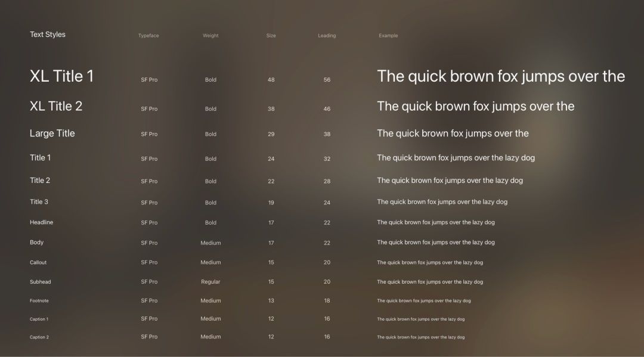
Task: Click 'Medium' weight in Caption 2 row
Action: point(210,337)
